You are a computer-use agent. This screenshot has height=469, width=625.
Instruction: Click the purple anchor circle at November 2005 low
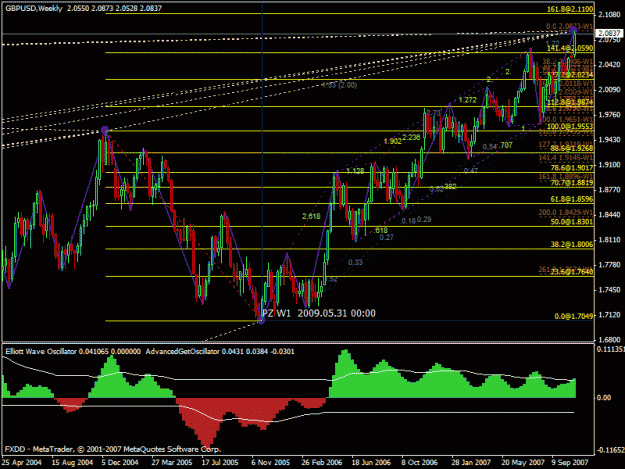coord(261,319)
